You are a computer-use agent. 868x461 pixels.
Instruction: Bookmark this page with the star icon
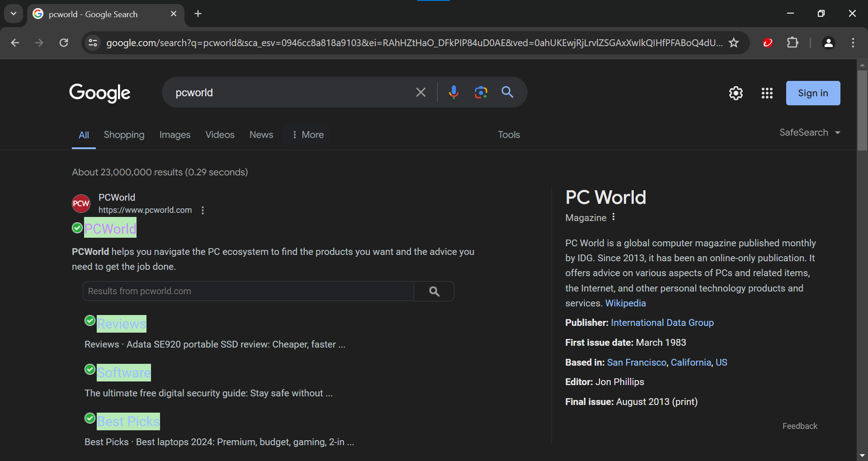pos(734,43)
